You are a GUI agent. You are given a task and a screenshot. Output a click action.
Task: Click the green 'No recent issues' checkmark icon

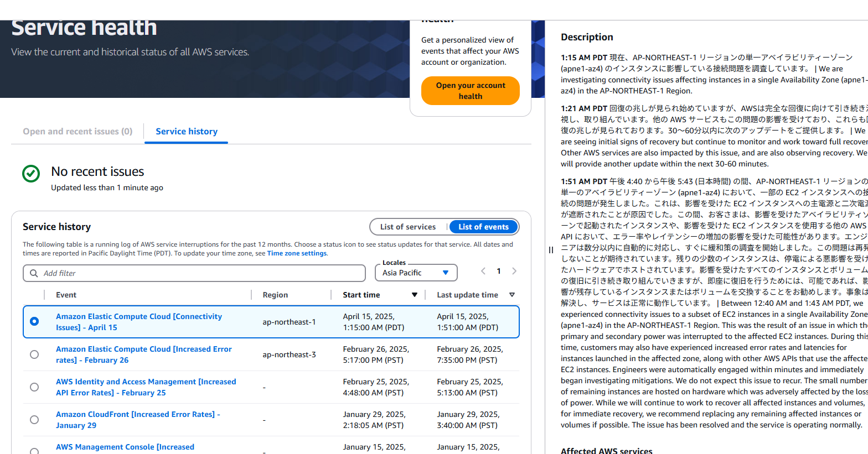pos(31,174)
